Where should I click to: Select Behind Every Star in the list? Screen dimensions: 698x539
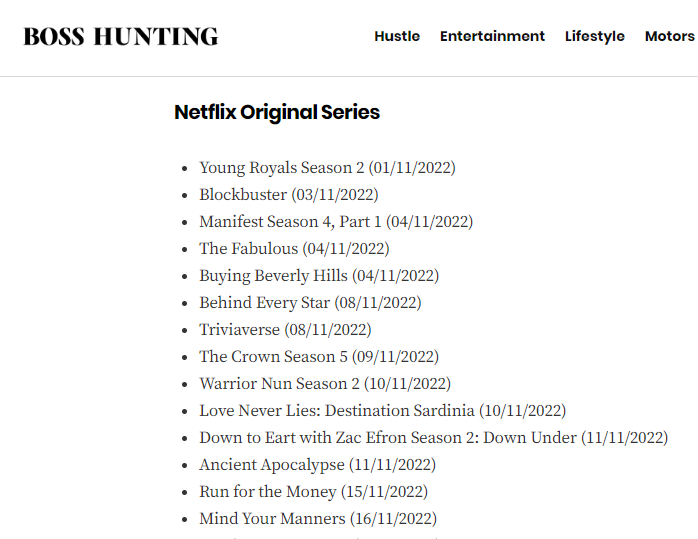pos(310,303)
